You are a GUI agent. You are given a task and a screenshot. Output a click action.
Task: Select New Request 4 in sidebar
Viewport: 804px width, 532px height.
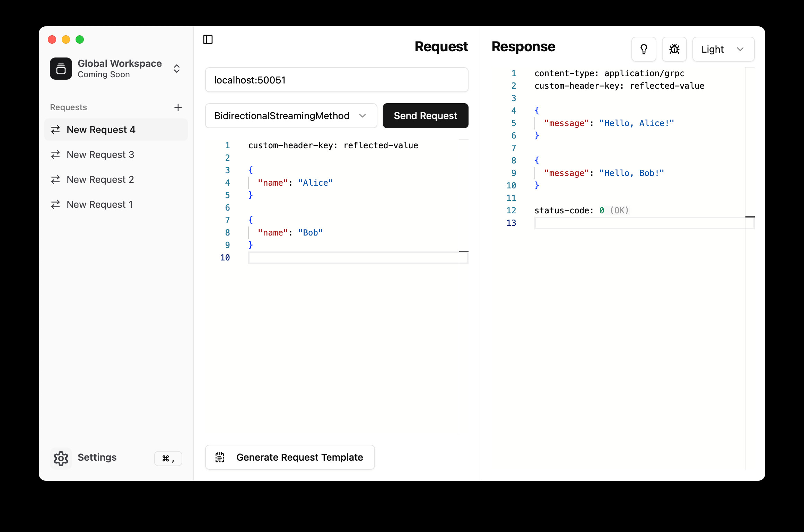[x=101, y=130]
